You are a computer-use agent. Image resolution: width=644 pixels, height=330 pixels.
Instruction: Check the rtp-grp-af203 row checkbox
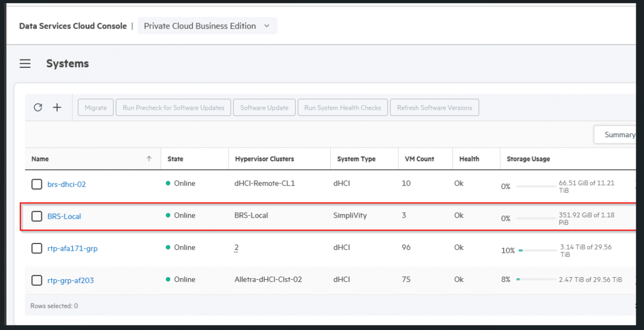[x=37, y=280]
